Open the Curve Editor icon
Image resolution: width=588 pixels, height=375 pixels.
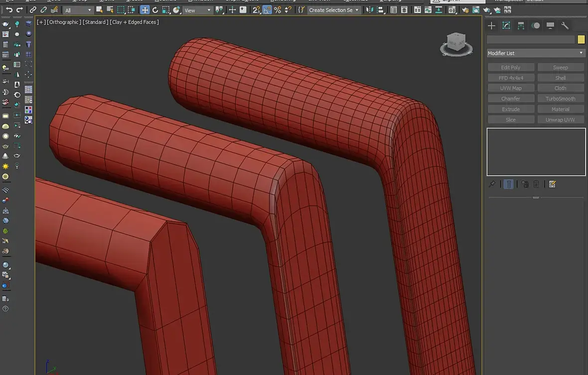[x=428, y=10]
